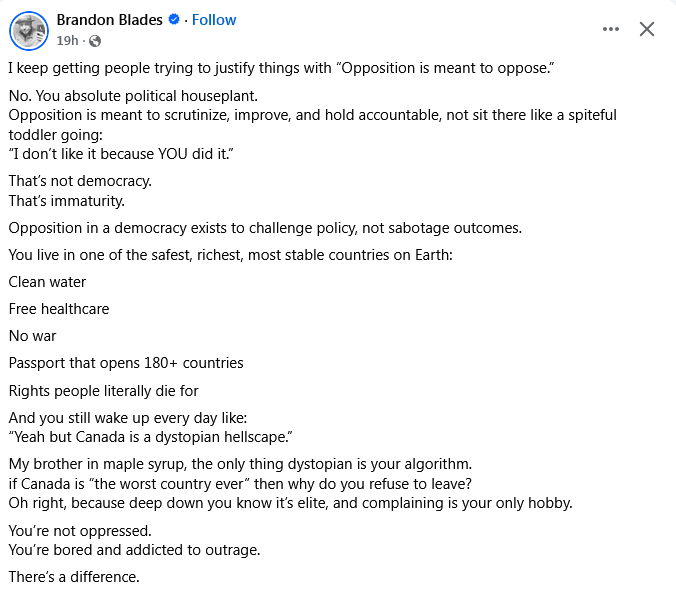This screenshot has height=591, width=676.
Task: Click the blue verified badge
Action: pyautogui.click(x=174, y=20)
